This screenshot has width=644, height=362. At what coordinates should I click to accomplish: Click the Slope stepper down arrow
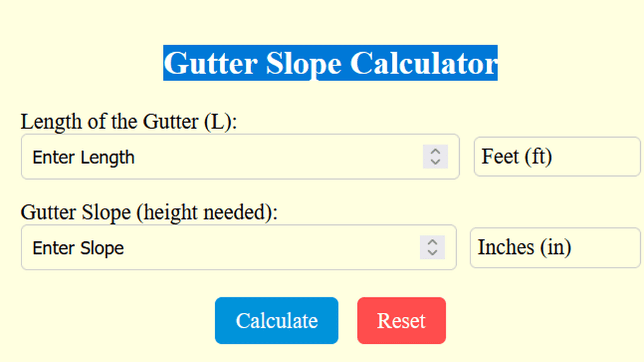(x=432, y=253)
